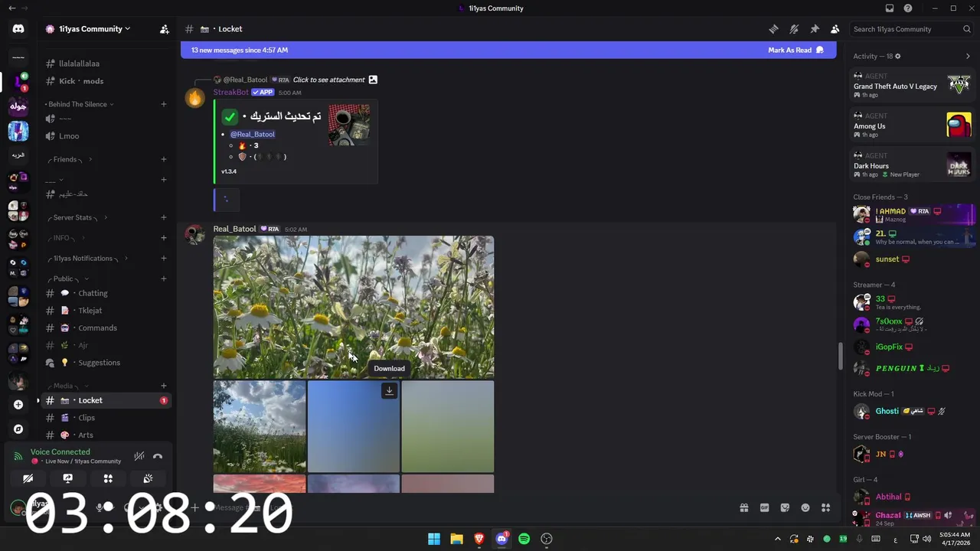The width and height of the screenshot is (980, 551).
Task: Open the apps launcher in message bar
Action: [826, 507]
